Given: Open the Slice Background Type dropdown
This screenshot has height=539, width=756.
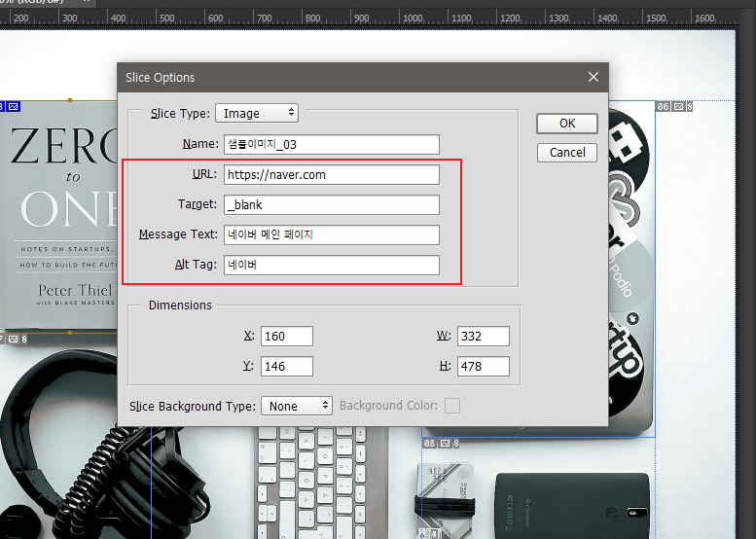Looking at the screenshot, I should (x=297, y=406).
